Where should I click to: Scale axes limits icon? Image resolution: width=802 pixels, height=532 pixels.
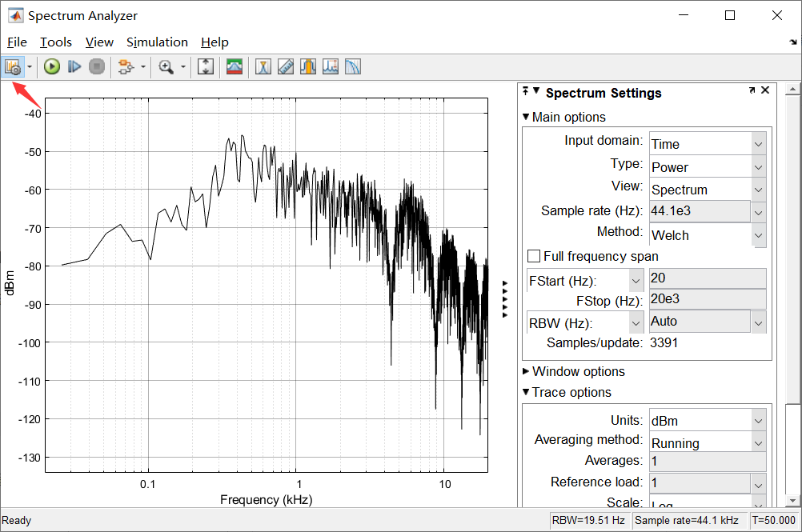click(206, 67)
